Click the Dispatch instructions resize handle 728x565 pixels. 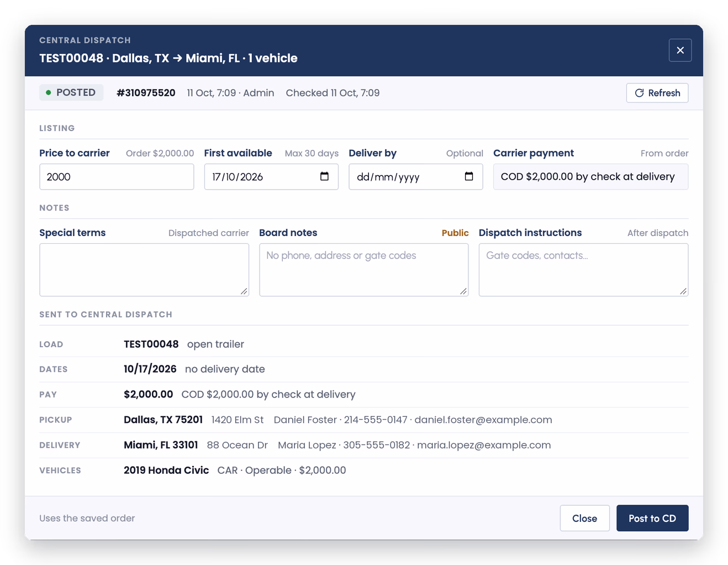(683, 291)
